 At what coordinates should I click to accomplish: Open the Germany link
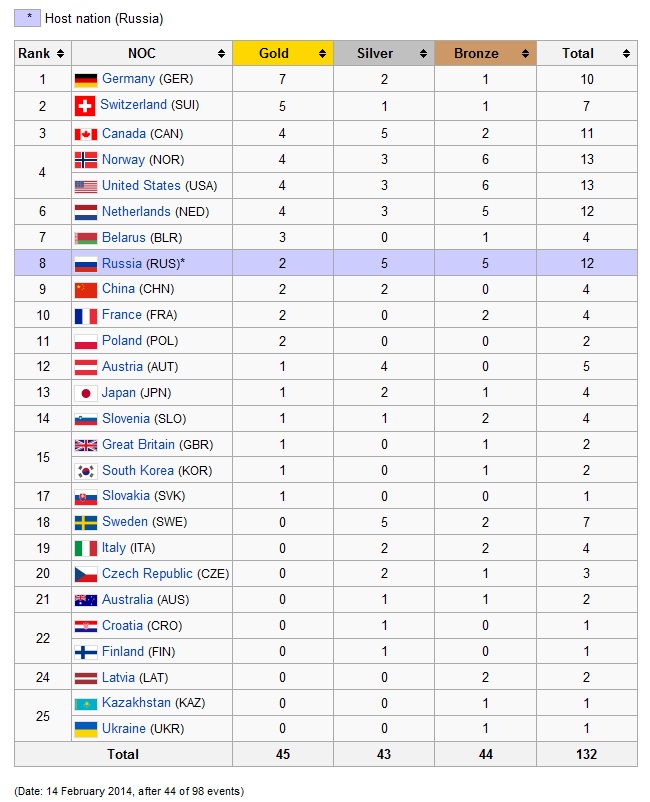128,79
